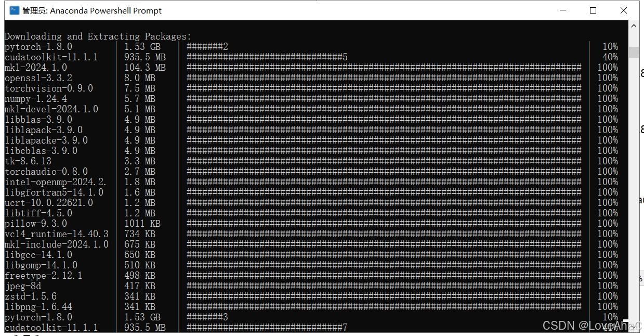Click the window title 'Anaconda Powershell Prompt'
This screenshot has height=336, width=644.
tap(91, 10)
